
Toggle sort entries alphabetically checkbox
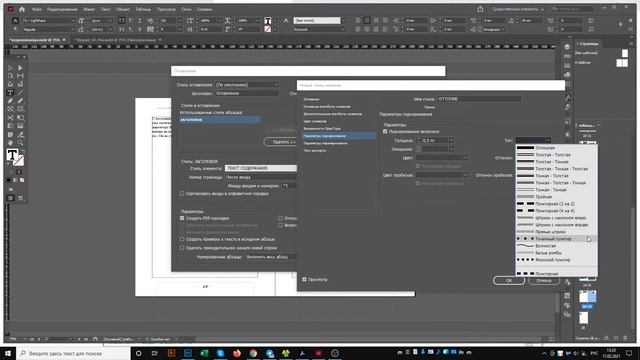click(x=182, y=193)
